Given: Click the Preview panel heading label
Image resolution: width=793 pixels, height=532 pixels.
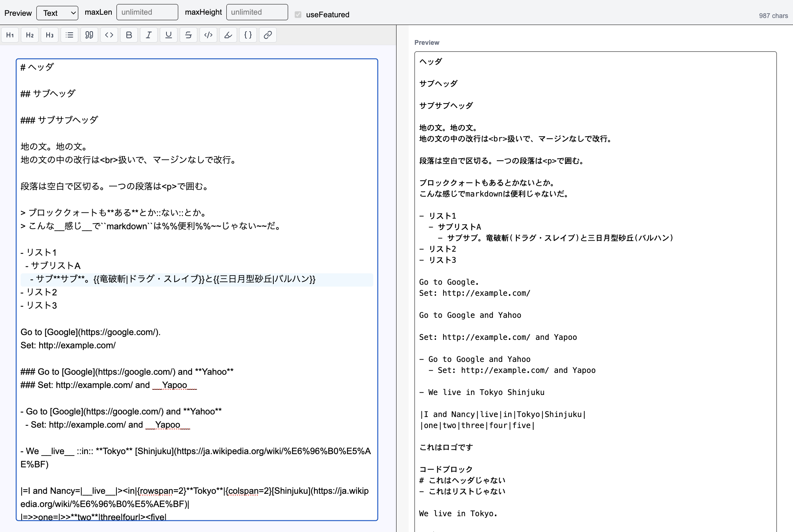Looking at the screenshot, I should [427, 43].
